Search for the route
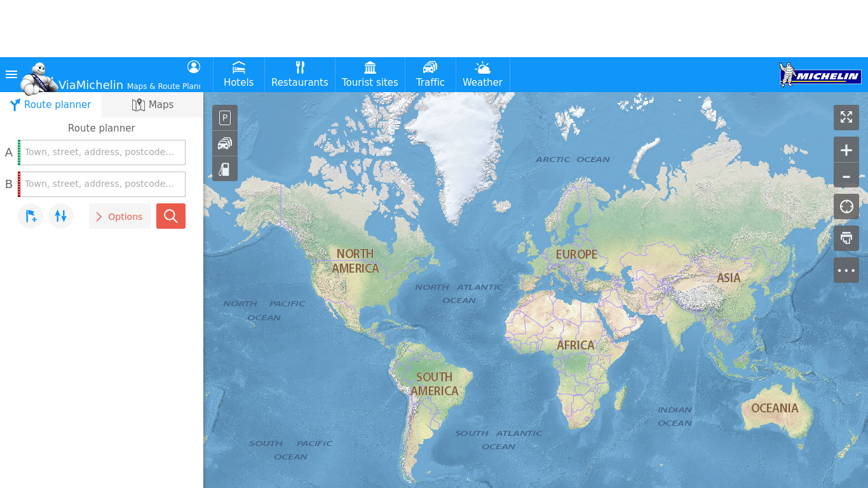The height and width of the screenshot is (488, 868). point(170,216)
